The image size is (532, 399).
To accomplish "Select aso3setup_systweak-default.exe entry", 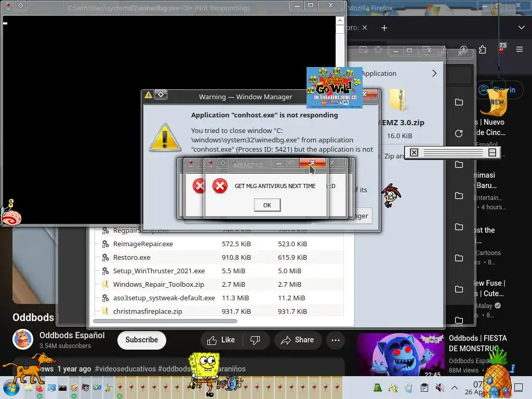I will (164, 298).
